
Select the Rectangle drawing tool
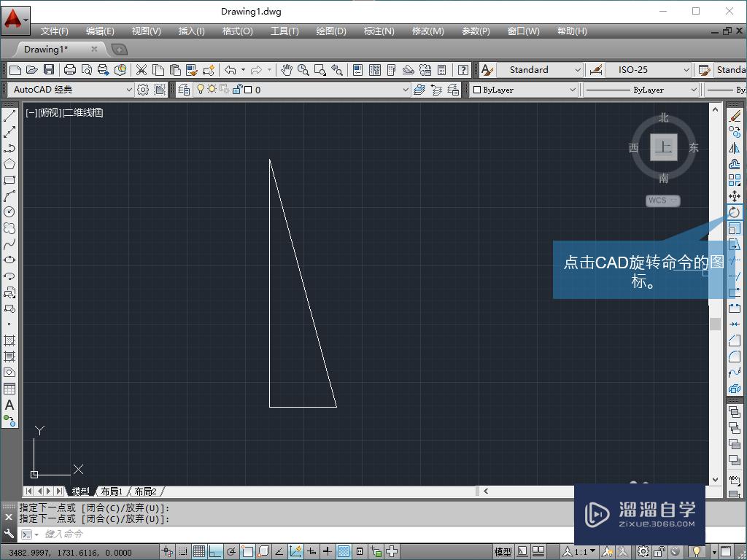coord(9,180)
